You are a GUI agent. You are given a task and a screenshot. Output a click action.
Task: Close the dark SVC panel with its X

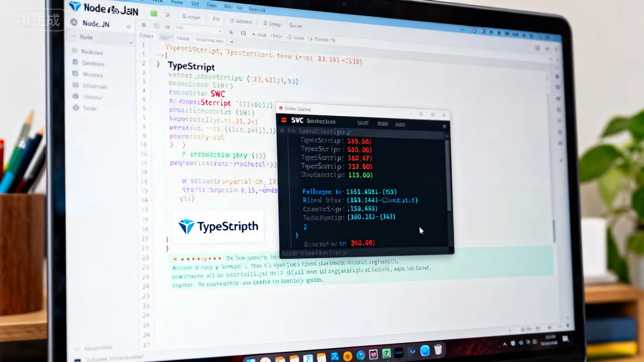click(444, 126)
